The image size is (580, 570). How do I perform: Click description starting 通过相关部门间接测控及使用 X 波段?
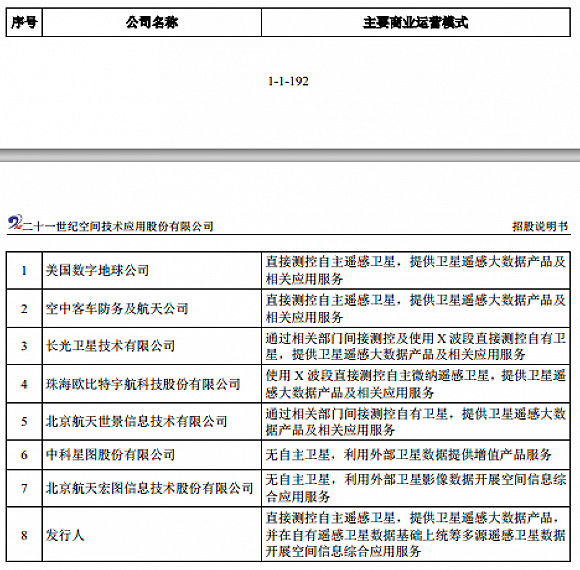tap(416, 346)
